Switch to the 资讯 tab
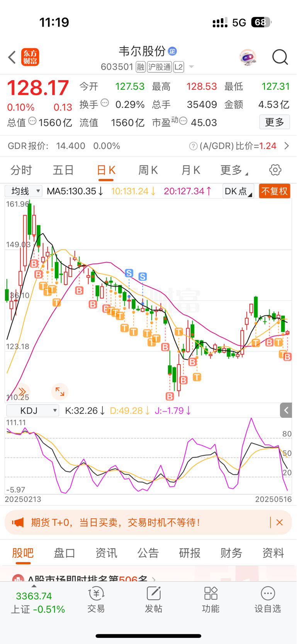This screenshot has width=297, height=644. [106, 553]
